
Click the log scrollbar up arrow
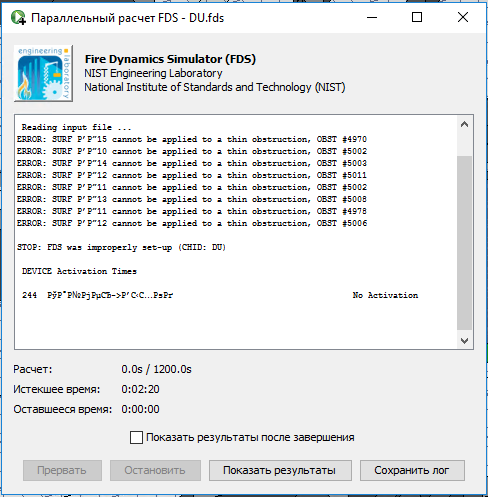(x=464, y=125)
